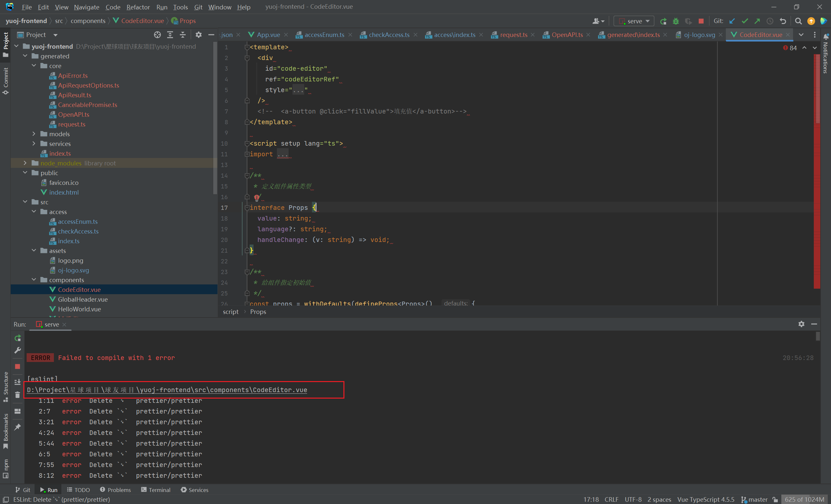831x504 pixels.
Task: Update project with the blue Git arrow
Action: tap(732, 21)
